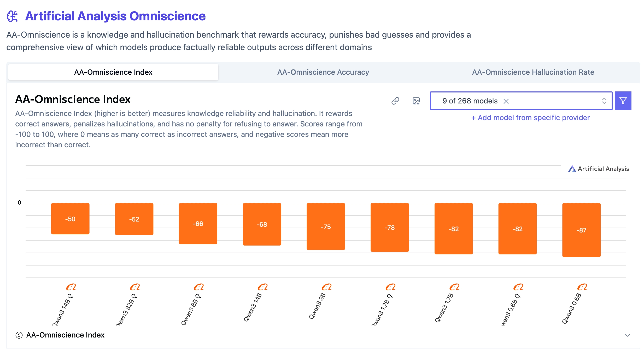The height and width of the screenshot is (361, 644).
Task: Click the Alibaba logo under the -50 bar
Action: pos(71,287)
